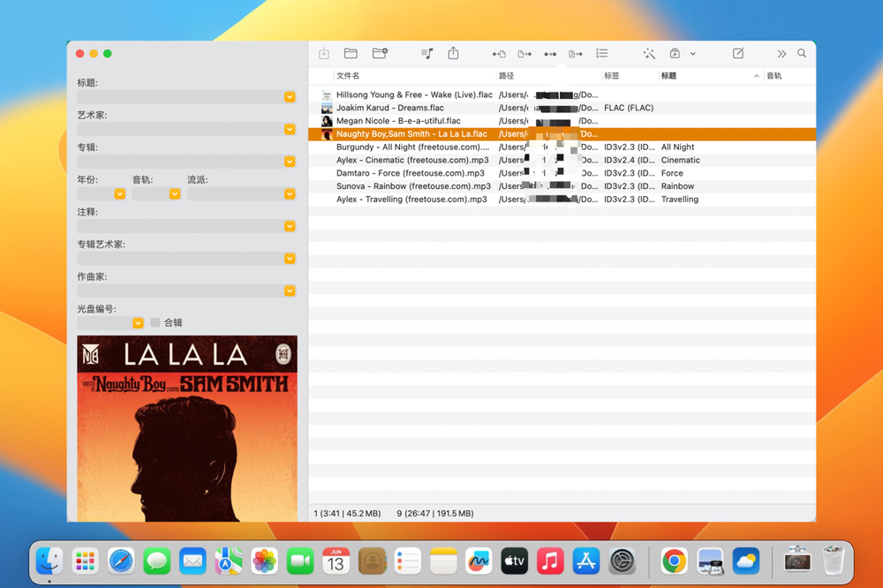Select Naughty Boy,Sam Smith - La La La.flac
This screenshot has height=588, width=883.
tap(562, 134)
